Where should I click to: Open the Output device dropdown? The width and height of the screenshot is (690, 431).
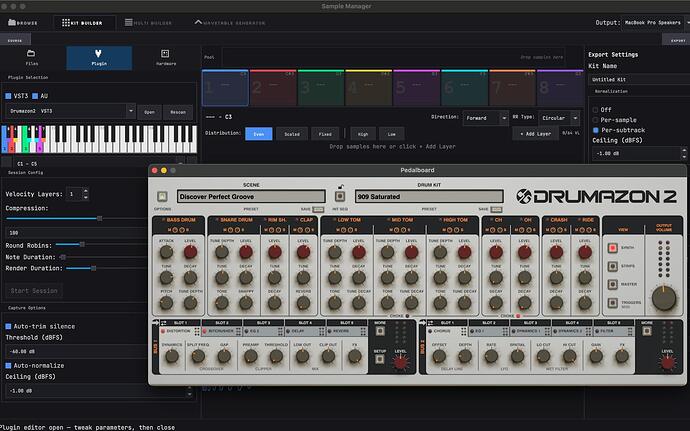655,22
